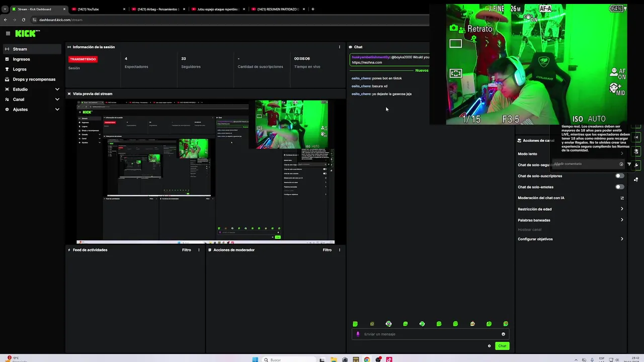
Task: Open Restricción de edad settings
Action: [x=571, y=209]
